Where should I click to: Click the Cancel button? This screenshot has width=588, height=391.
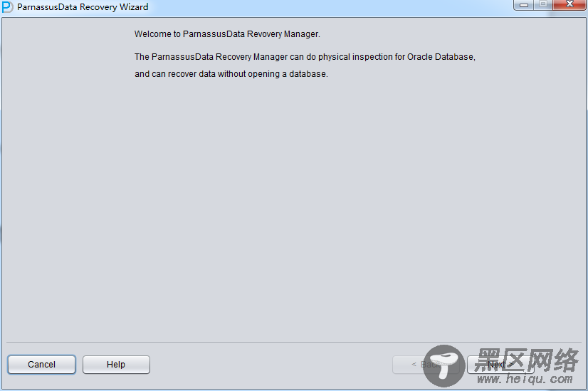click(x=41, y=365)
